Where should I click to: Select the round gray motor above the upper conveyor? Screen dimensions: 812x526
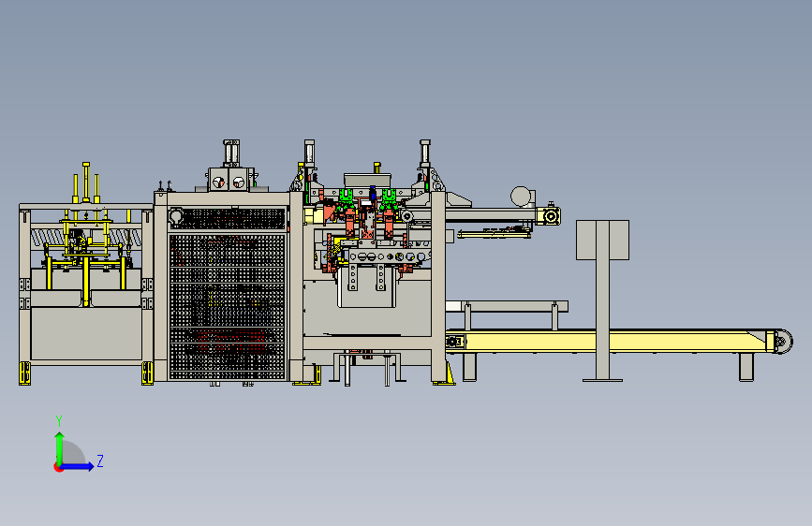[x=521, y=197]
